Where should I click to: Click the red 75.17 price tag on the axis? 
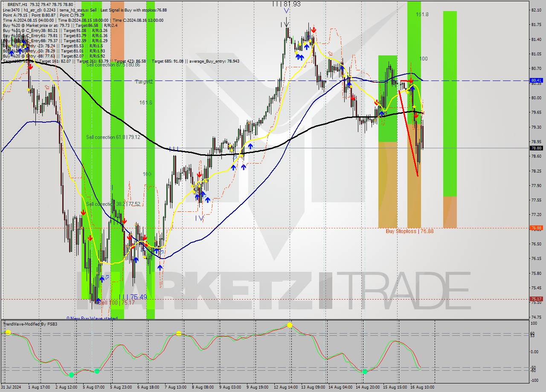click(x=536, y=299)
